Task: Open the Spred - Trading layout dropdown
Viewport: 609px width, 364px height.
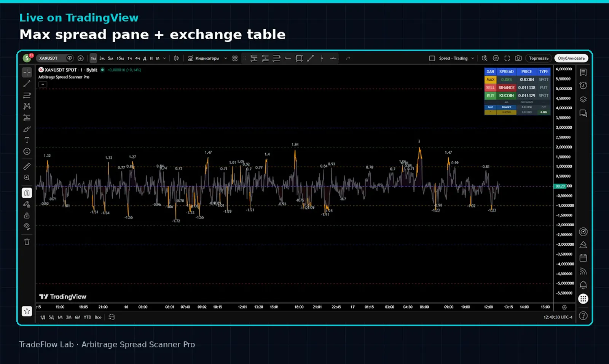Action: click(457, 58)
